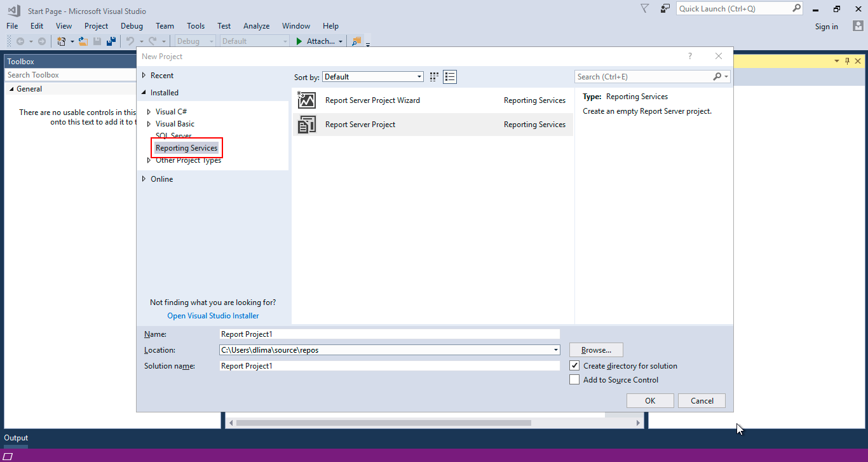Switch to medium icons list view
Screen dimensions: 868x462
[x=450, y=77]
